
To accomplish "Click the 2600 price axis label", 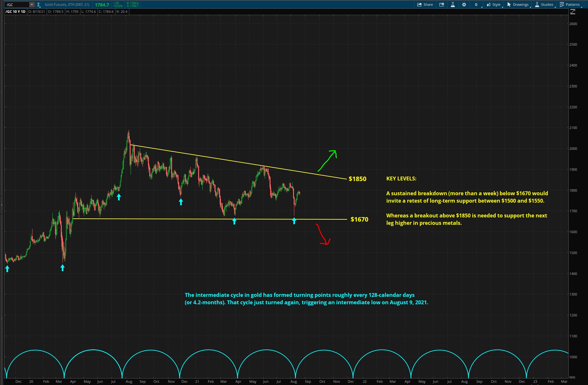I will [x=573, y=24].
